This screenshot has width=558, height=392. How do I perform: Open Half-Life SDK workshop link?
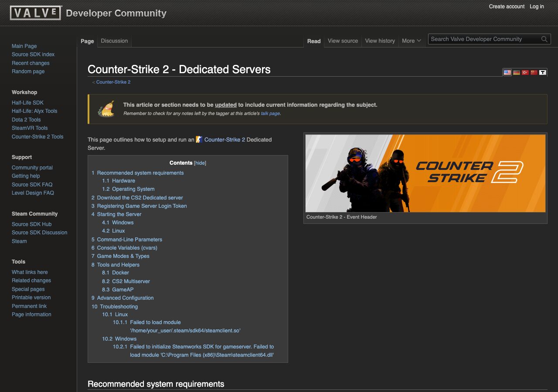(27, 103)
